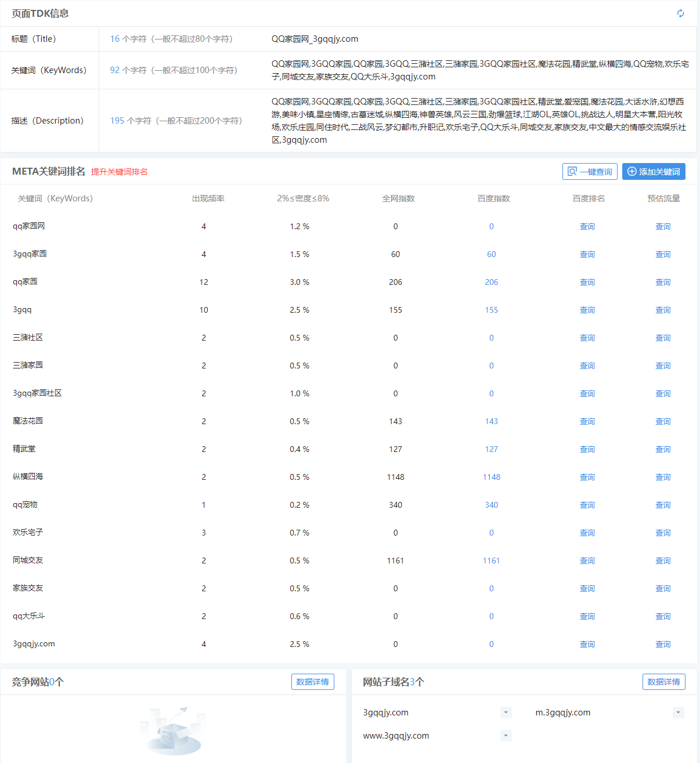Query 预估流量 for 欢乐宅子
The height and width of the screenshot is (763, 700).
(x=663, y=533)
